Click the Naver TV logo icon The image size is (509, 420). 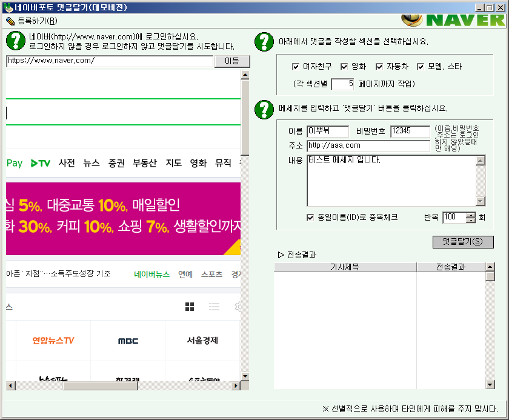pyautogui.click(x=41, y=163)
